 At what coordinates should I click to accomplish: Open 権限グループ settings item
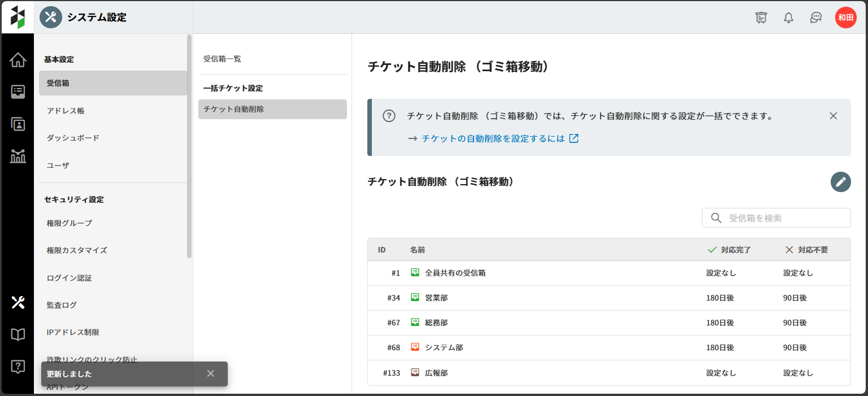coord(69,223)
